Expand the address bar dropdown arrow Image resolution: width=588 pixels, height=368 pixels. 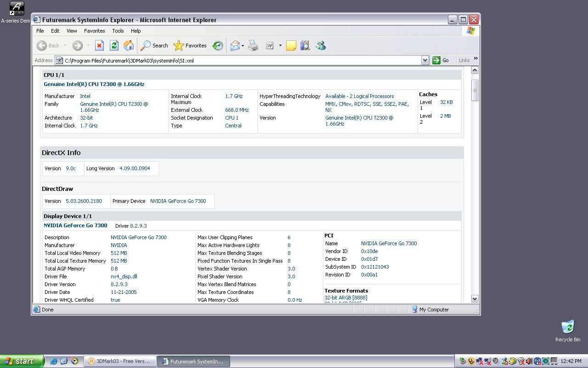tap(425, 60)
